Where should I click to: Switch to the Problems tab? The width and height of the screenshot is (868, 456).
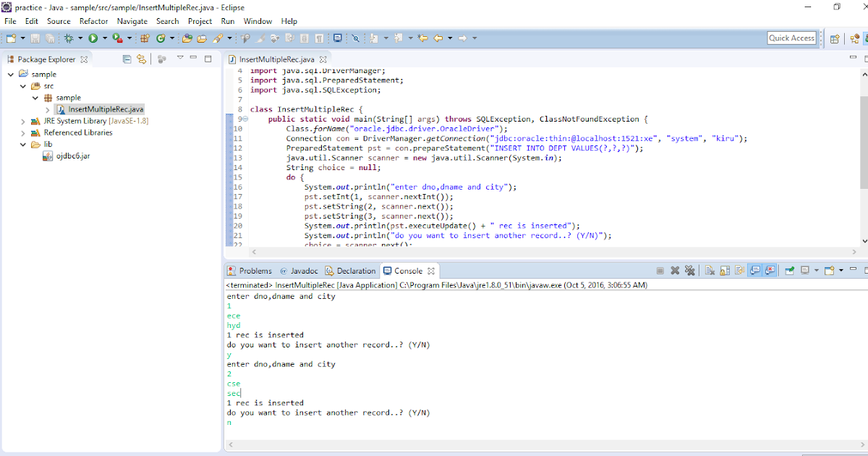255,270
